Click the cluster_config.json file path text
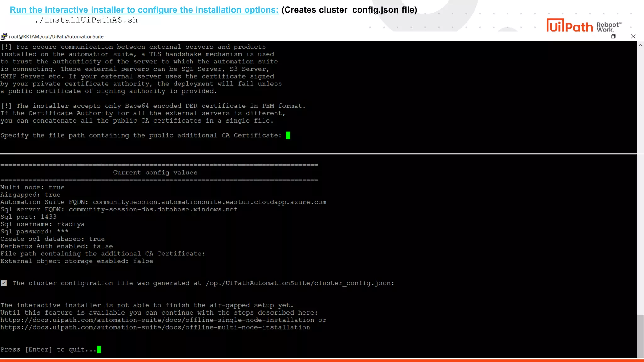This screenshot has width=644, height=362. pyautogui.click(x=298, y=283)
